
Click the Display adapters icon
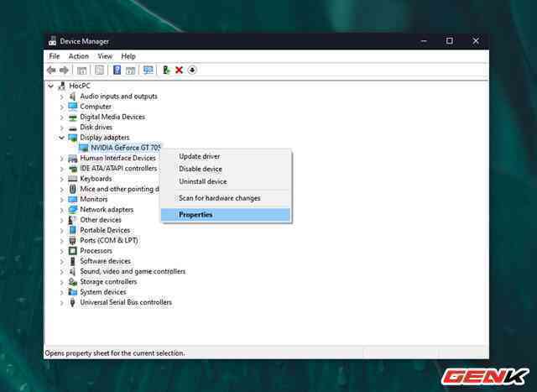(73, 138)
